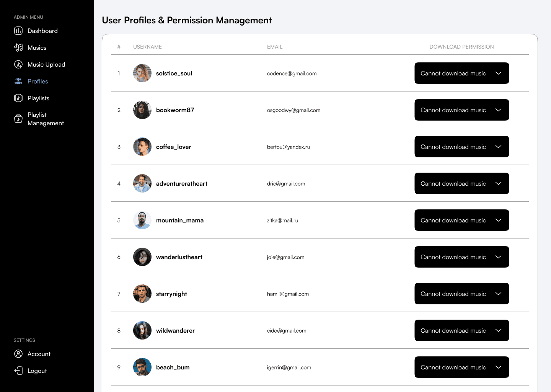
Task: Click the Logout arrow icon
Action: coord(18,371)
